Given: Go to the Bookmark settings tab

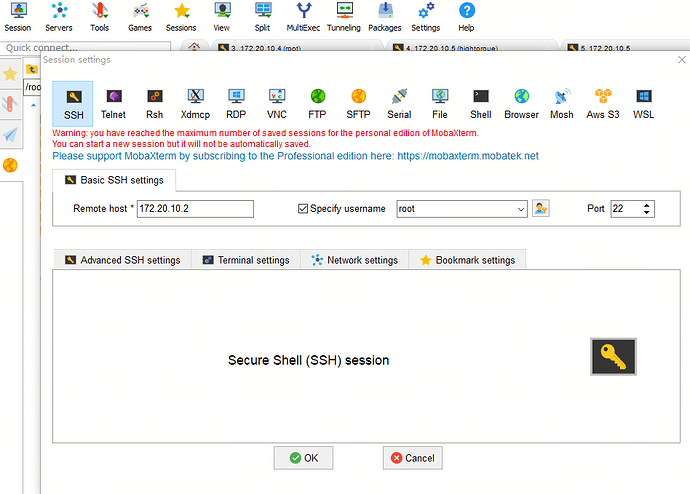Looking at the screenshot, I should [x=467, y=260].
